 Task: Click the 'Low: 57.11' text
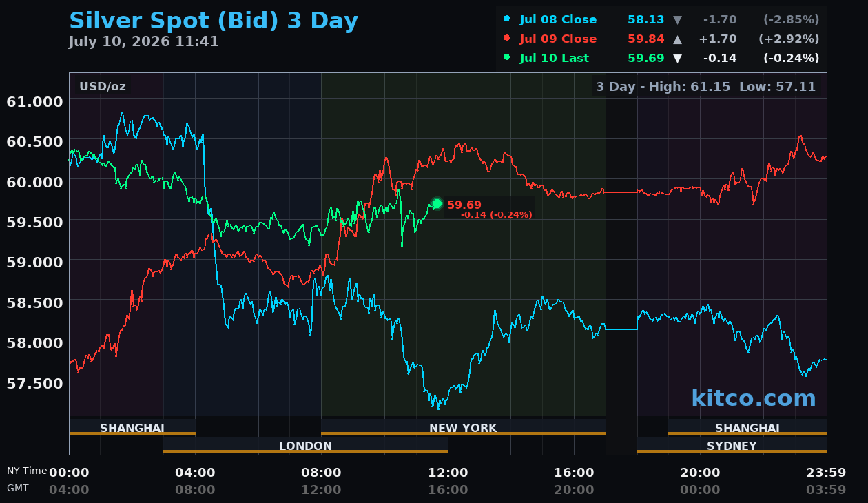(777, 87)
